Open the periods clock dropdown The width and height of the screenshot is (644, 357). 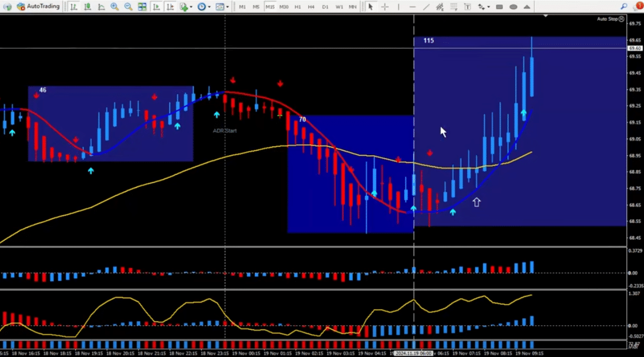click(x=203, y=7)
